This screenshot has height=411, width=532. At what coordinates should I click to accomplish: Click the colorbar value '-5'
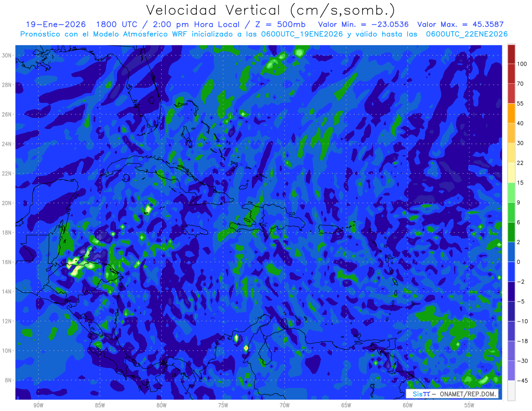pos(520,301)
